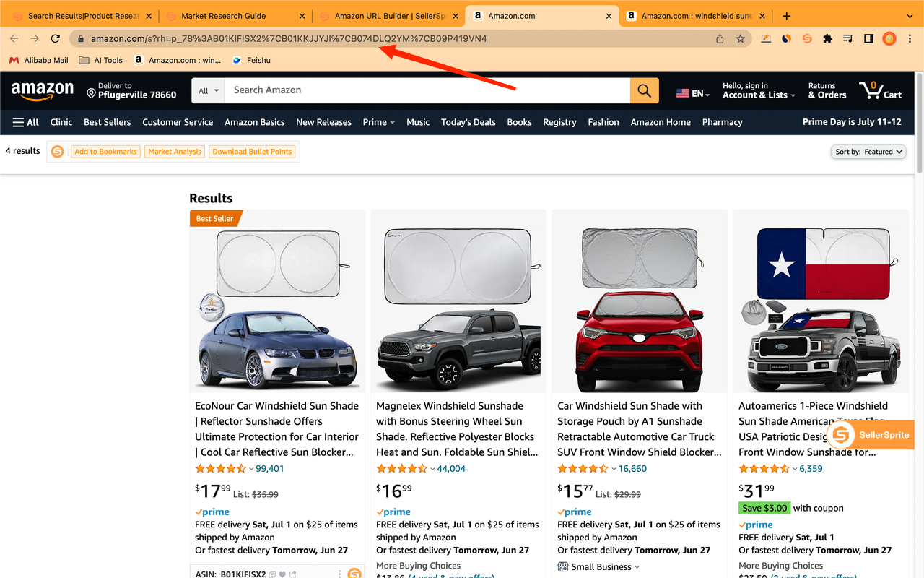Click Returns & Orders

827,90
